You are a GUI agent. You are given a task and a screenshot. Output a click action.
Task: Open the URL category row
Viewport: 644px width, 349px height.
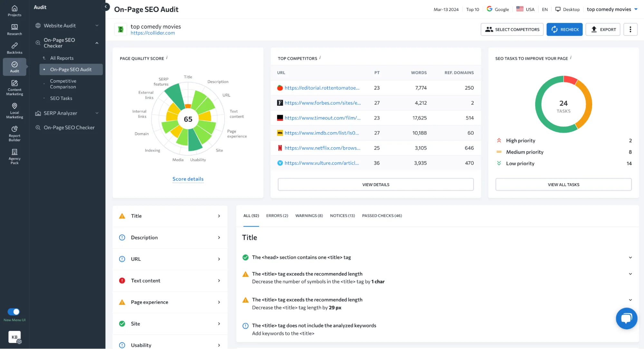(170, 259)
